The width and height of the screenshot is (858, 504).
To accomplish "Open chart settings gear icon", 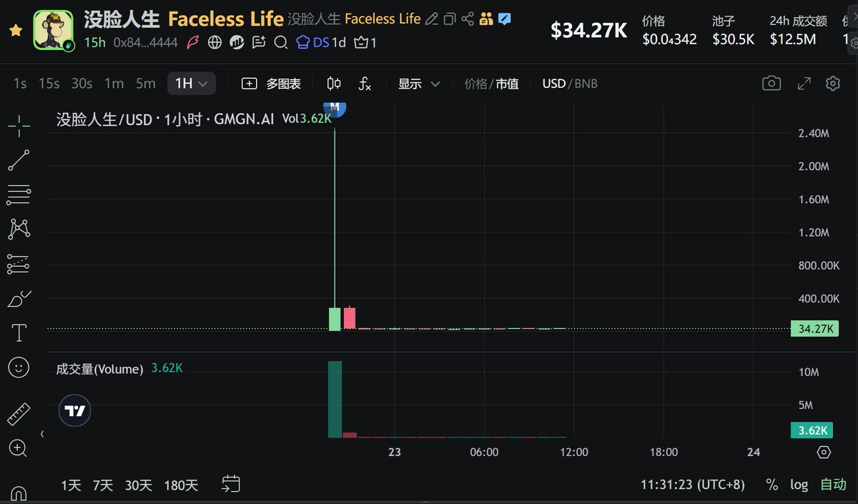I will [x=832, y=84].
